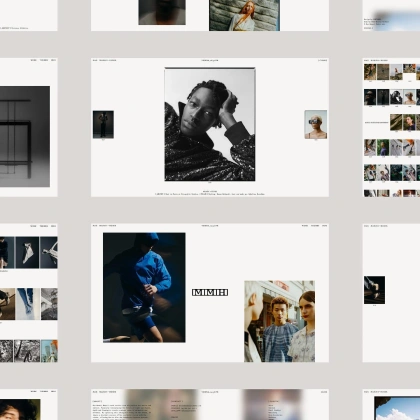Click the top-left menu text on the portrait page
The image size is (420, 420).
click(104, 60)
